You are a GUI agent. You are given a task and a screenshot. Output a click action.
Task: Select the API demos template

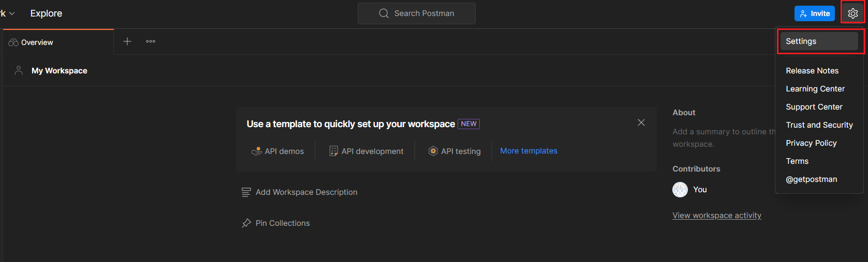[x=278, y=151]
